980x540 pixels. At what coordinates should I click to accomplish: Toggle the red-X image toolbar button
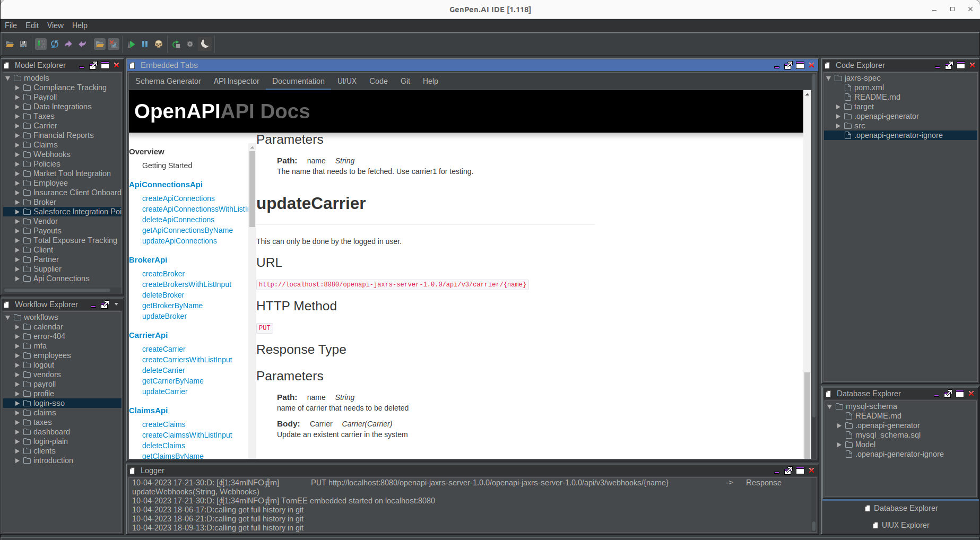(114, 44)
